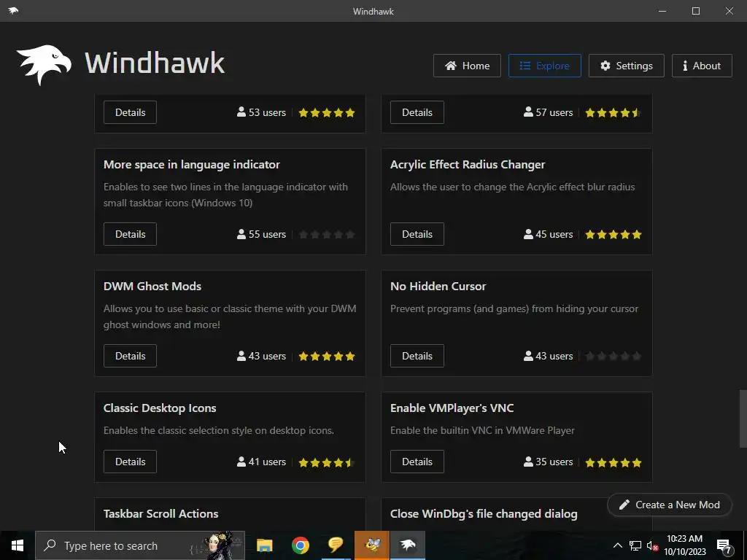Screen dimensions: 747x560
Task: Select the Classic Desktop Icons title
Action: [x=160, y=408]
